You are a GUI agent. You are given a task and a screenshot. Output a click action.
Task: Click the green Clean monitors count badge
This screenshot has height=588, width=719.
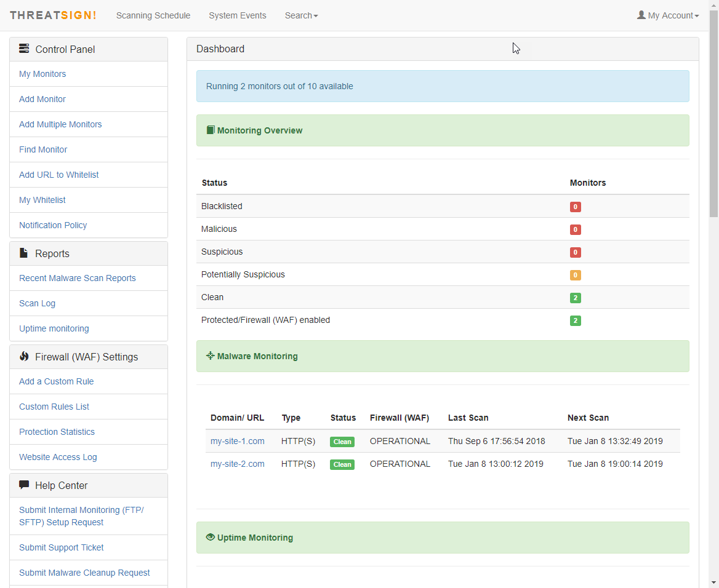(x=576, y=298)
